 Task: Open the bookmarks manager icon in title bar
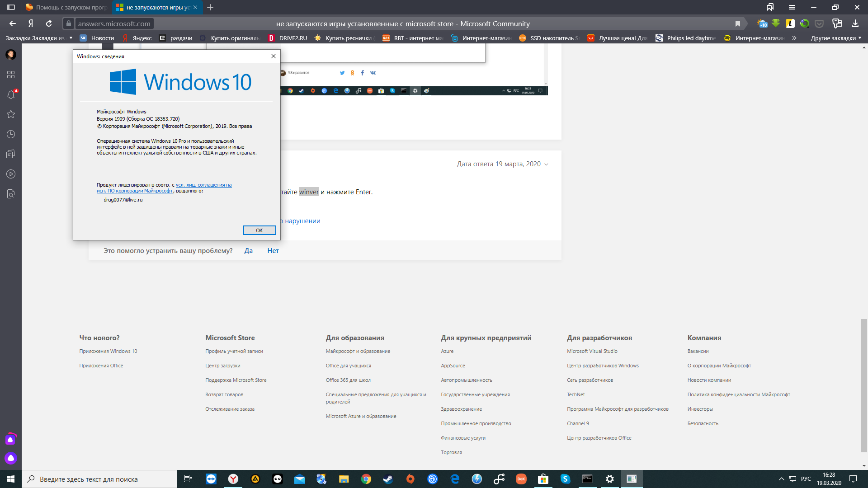pos(770,7)
